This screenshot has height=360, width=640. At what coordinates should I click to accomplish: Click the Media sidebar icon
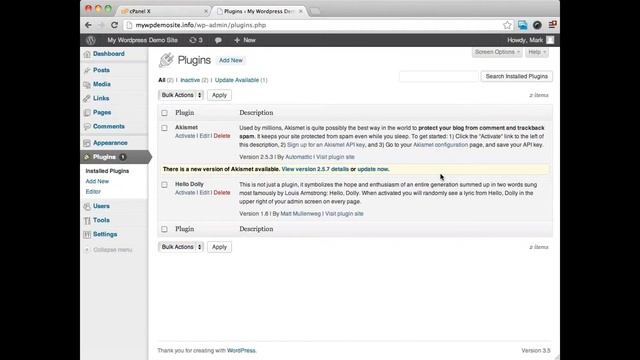(87, 84)
